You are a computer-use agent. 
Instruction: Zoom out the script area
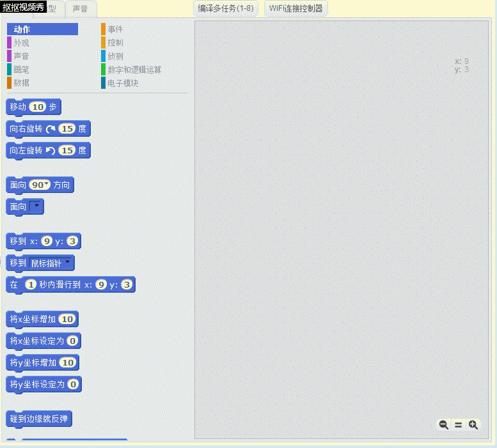(x=443, y=424)
